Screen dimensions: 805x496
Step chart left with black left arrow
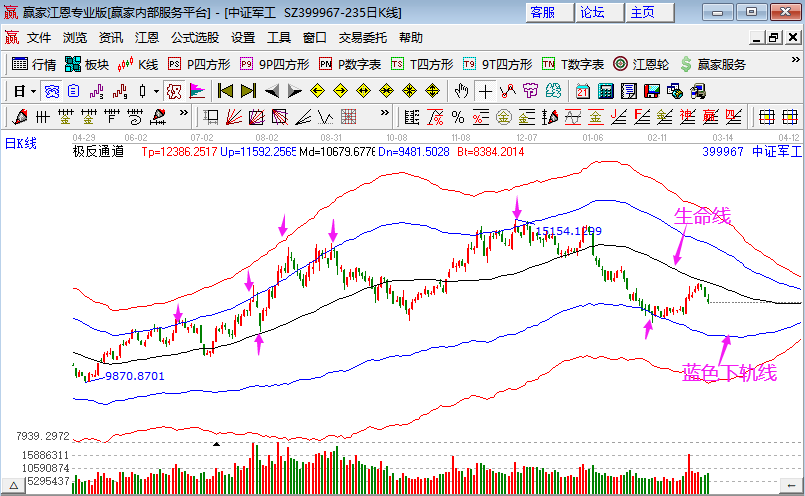point(272,91)
